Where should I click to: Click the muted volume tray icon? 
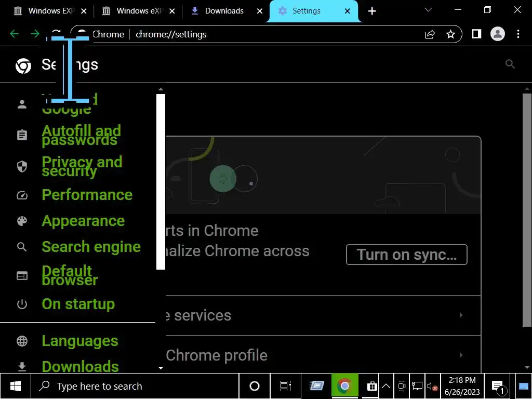432,386
